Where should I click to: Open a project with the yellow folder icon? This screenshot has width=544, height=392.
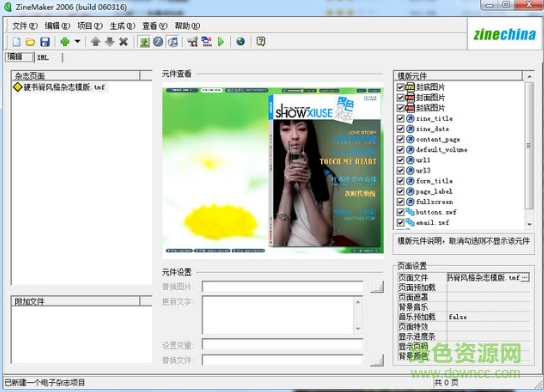30,42
